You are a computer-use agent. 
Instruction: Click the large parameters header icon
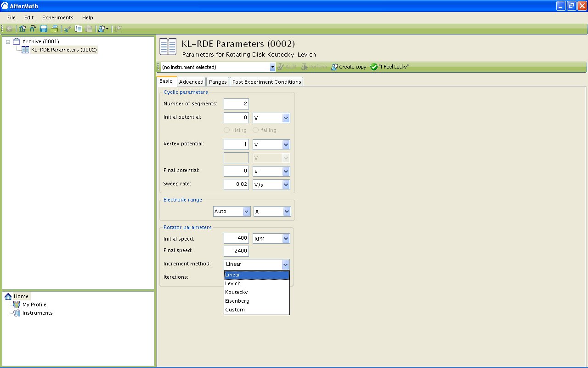pyautogui.click(x=168, y=47)
